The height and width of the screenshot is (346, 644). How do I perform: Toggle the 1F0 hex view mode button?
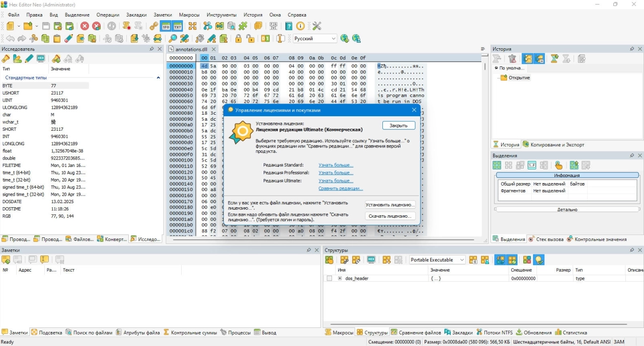point(166,26)
